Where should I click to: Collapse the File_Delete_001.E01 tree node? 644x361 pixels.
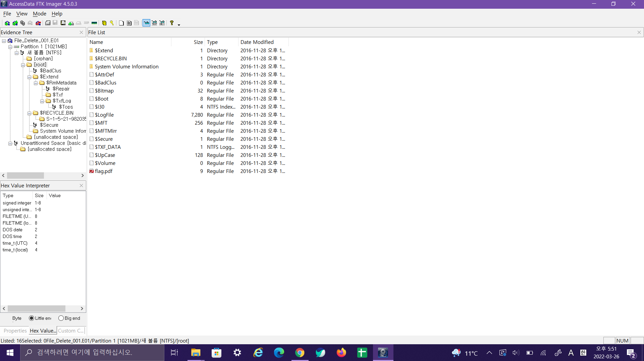4,41
